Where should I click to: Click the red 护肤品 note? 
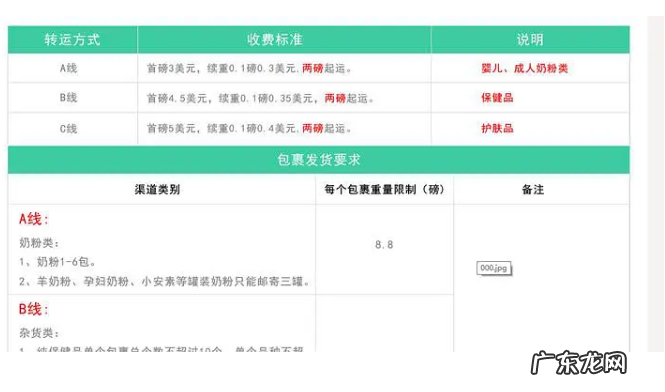497,128
